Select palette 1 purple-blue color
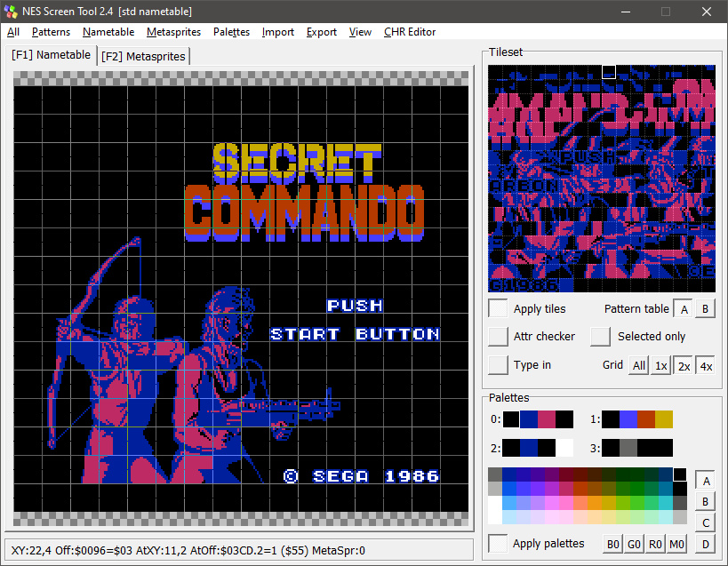The image size is (728, 566). [628, 419]
